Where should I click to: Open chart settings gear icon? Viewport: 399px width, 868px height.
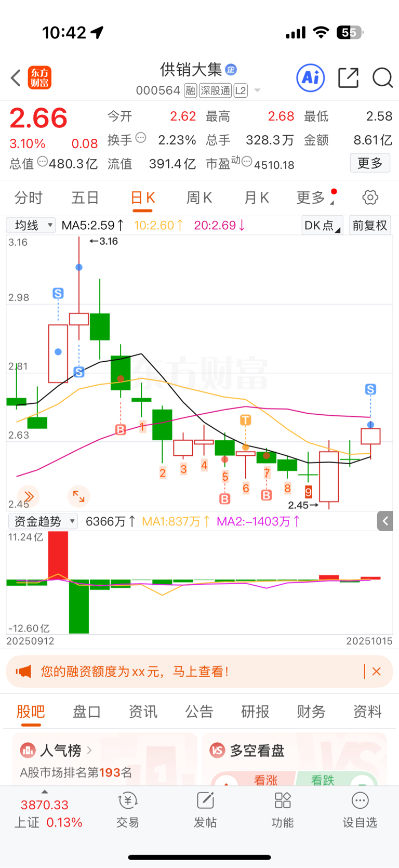370,198
